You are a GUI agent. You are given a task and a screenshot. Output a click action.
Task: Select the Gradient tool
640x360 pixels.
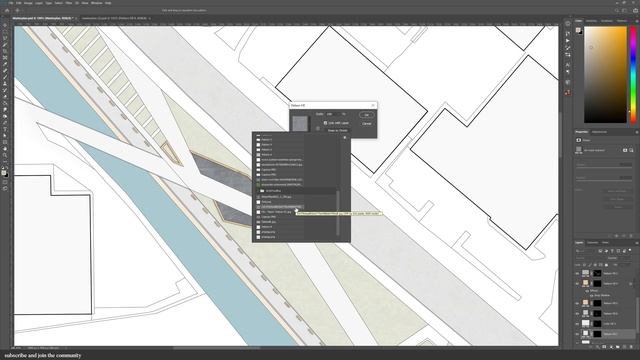click(5, 103)
